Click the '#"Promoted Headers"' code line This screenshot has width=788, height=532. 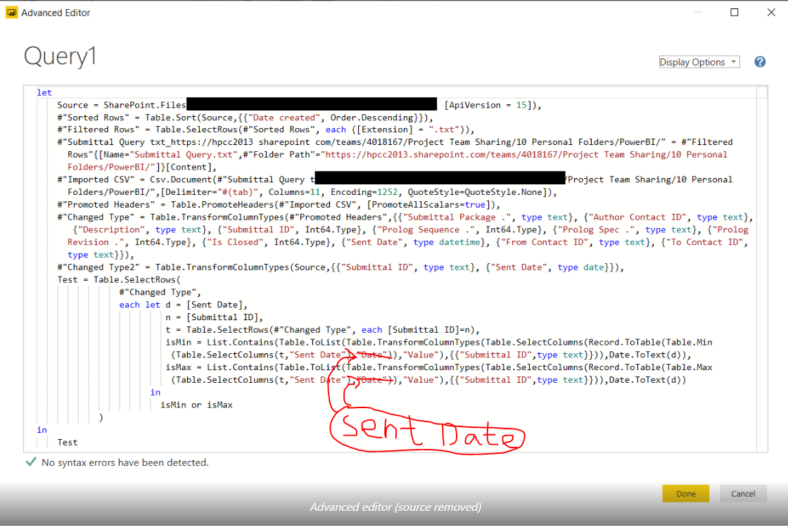[x=279, y=205]
